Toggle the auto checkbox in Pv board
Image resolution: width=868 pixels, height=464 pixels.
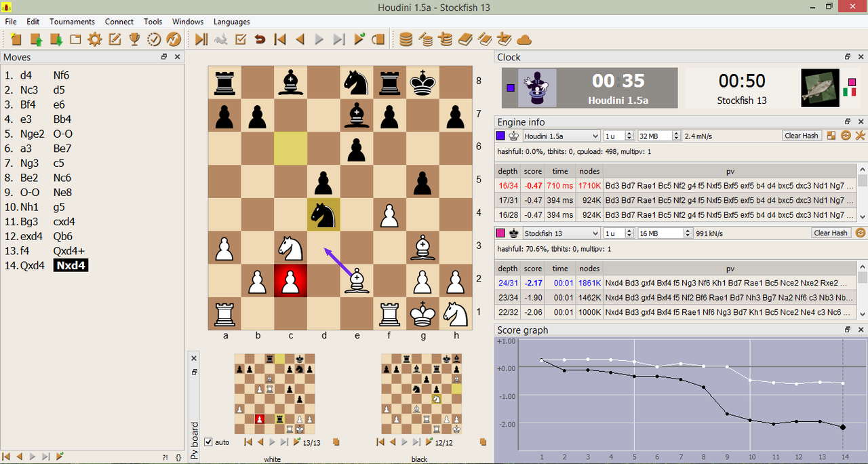(x=209, y=442)
